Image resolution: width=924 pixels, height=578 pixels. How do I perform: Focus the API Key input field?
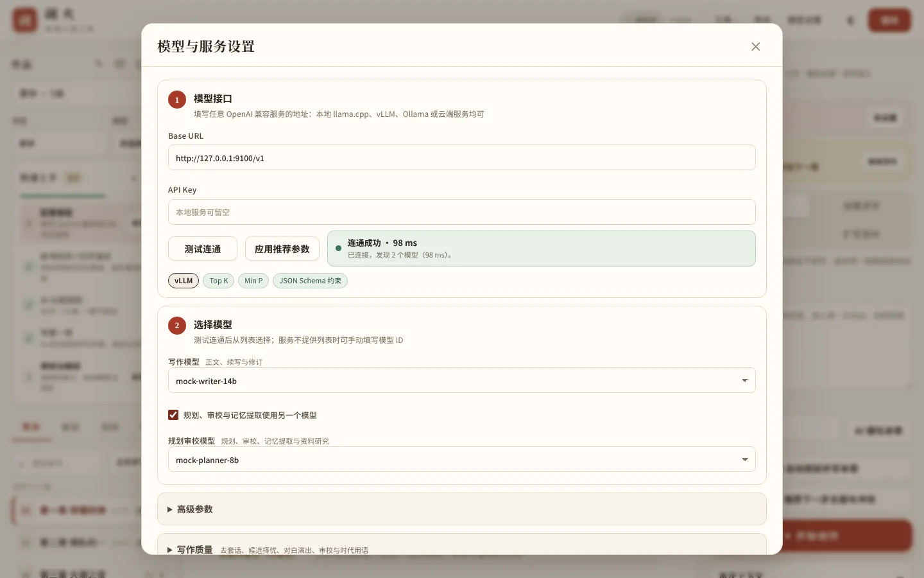coord(461,212)
